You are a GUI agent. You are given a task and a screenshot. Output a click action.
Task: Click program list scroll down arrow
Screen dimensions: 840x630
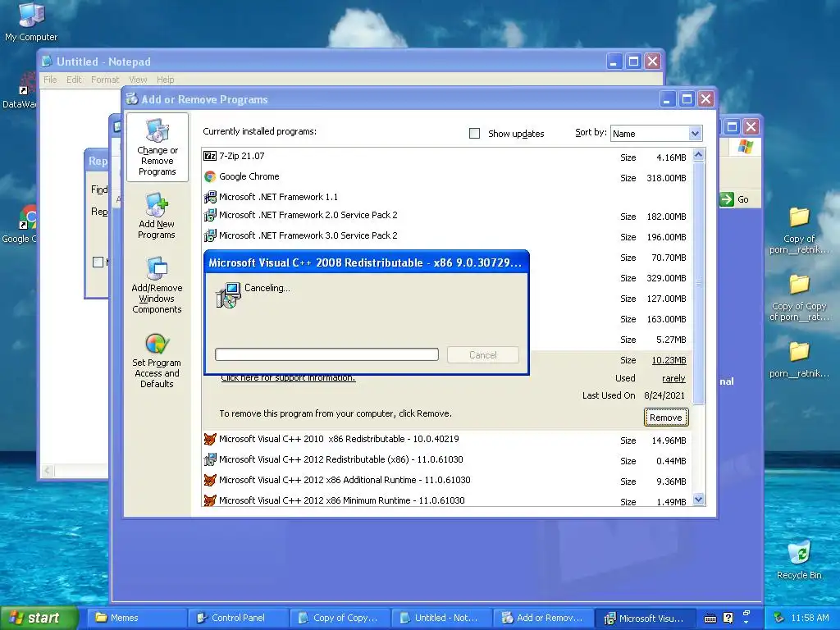[x=698, y=500]
